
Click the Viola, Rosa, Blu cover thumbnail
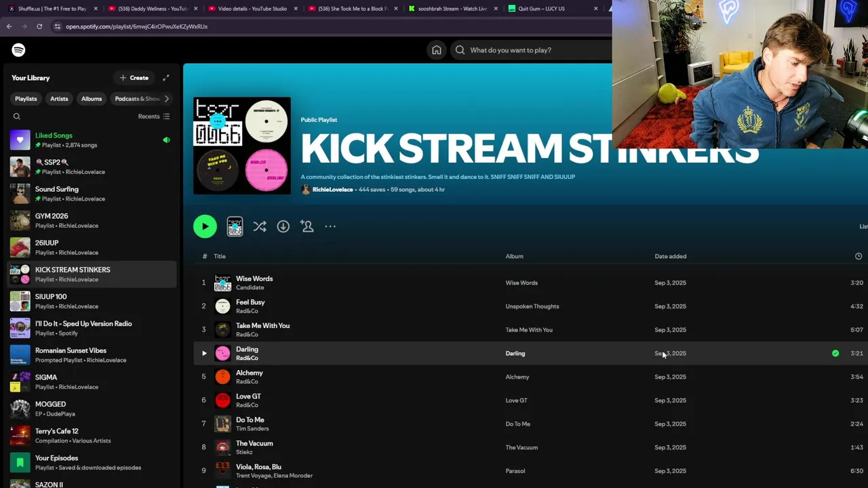pyautogui.click(x=222, y=470)
